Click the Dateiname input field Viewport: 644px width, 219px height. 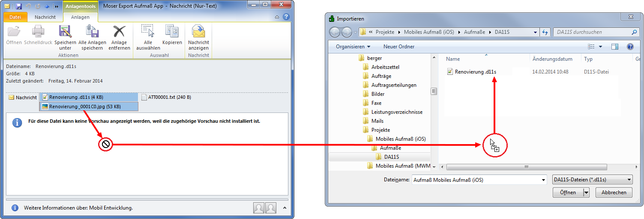point(476,180)
